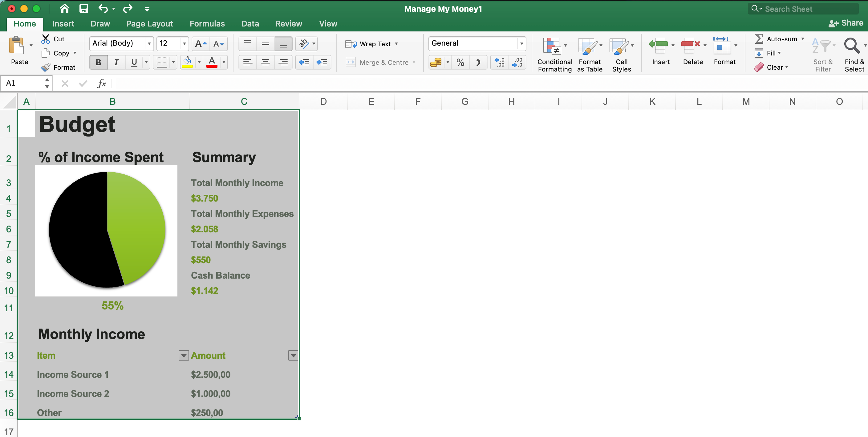Open the Review ribbon tab
The height and width of the screenshot is (437, 868).
pos(288,23)
